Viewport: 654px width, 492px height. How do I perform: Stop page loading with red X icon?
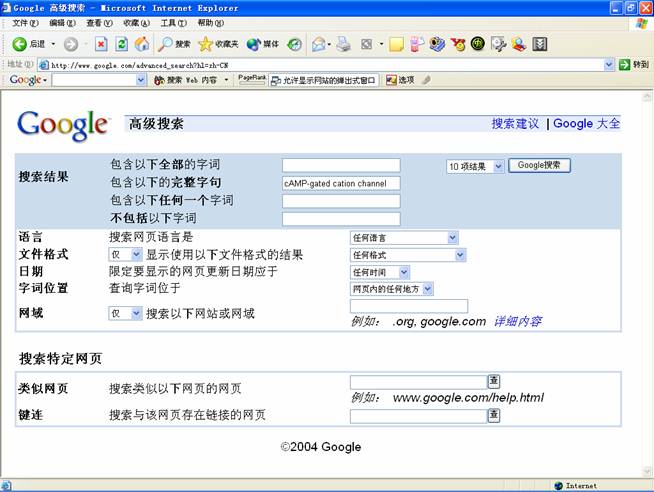click(x=101, y=44)
